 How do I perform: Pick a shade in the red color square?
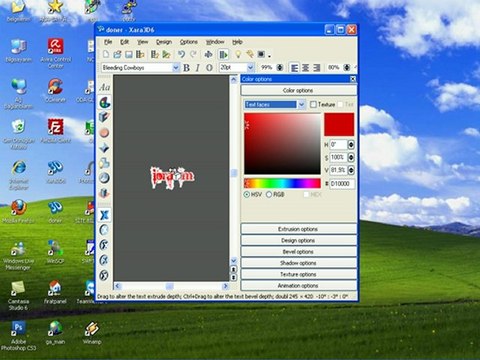coord(282,144)
